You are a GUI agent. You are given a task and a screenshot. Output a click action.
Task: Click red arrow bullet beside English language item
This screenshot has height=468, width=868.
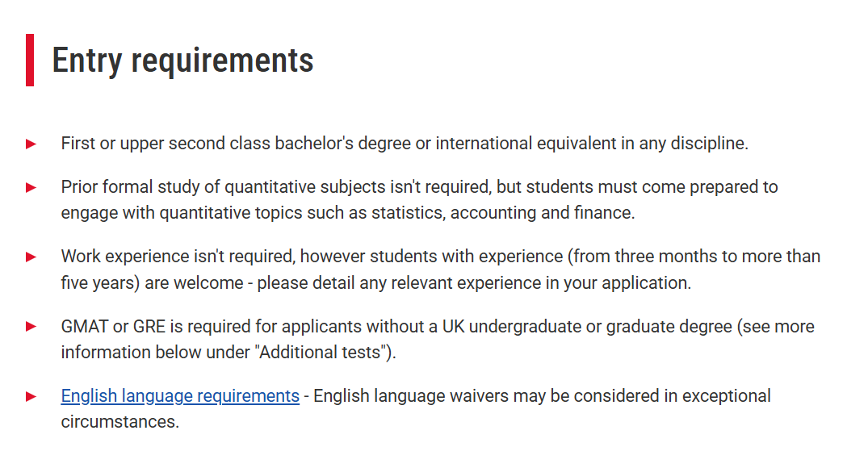[x=31, y=397]
